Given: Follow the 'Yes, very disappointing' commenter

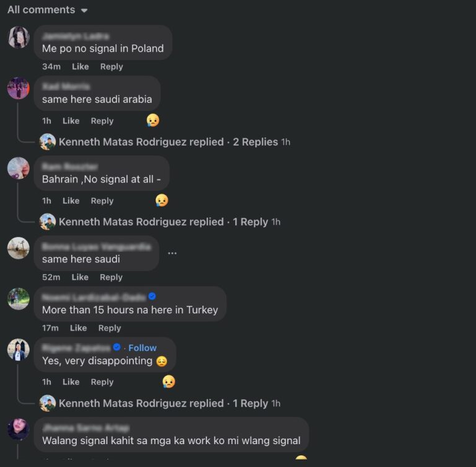Looking at the screenshot, I should (143, 348).
